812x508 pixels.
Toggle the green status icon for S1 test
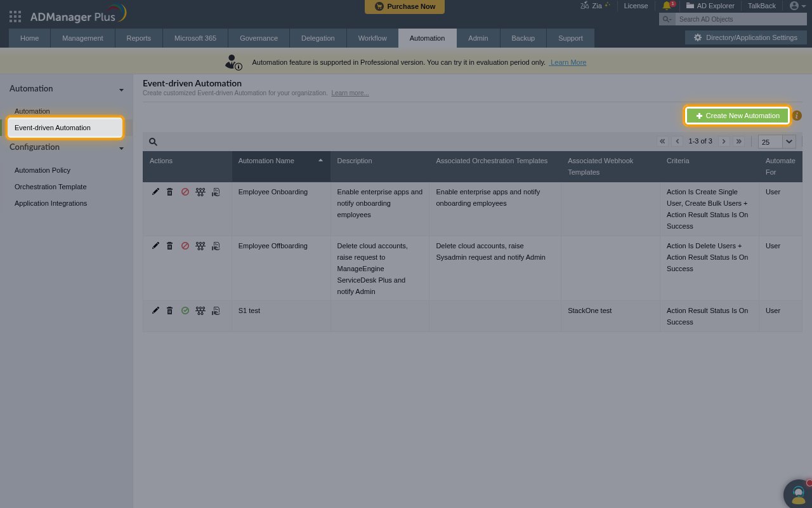click(185, 311)
